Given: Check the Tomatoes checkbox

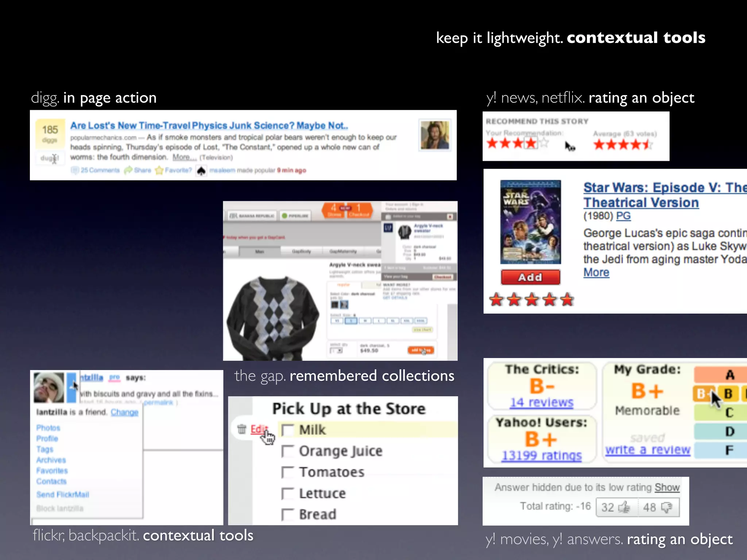Looking at the screenshot, I should coord(288,472).
